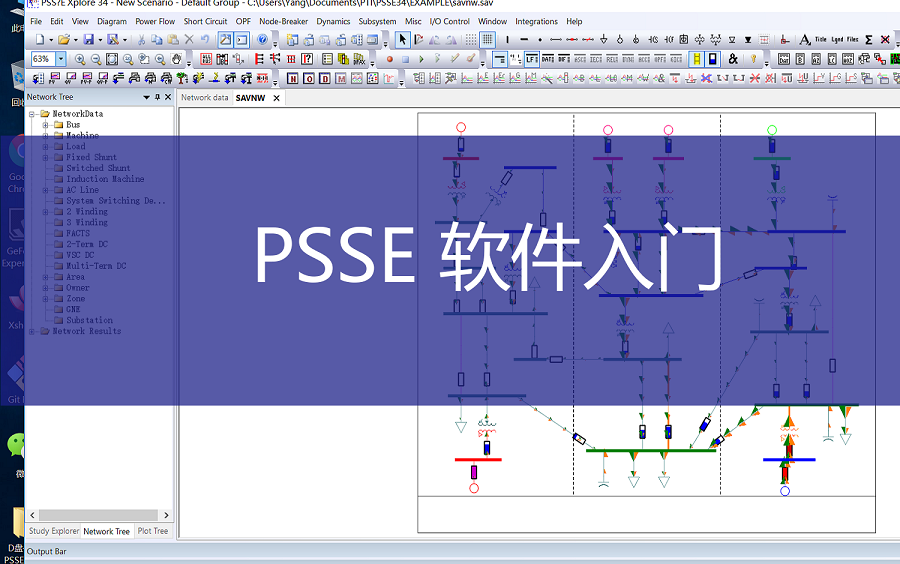This screenshot has height=564, width=900.
Task: Click the yellow key icon
Action: (754, 59)
